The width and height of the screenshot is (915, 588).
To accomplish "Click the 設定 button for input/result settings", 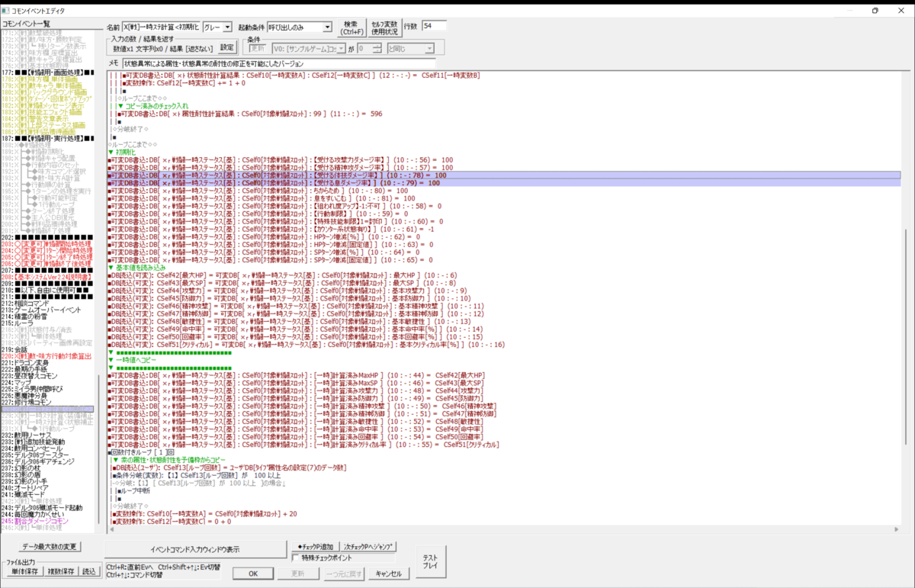I will tap(227, 47).
